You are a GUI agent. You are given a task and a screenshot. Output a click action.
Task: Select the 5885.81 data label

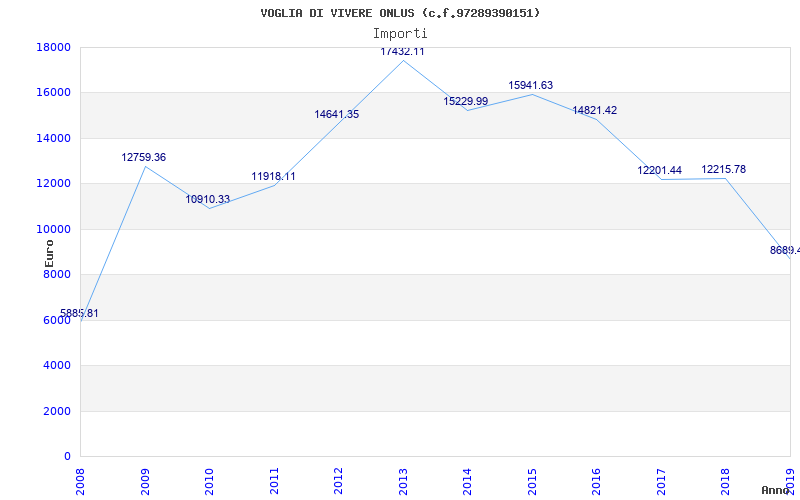(79, 313)
